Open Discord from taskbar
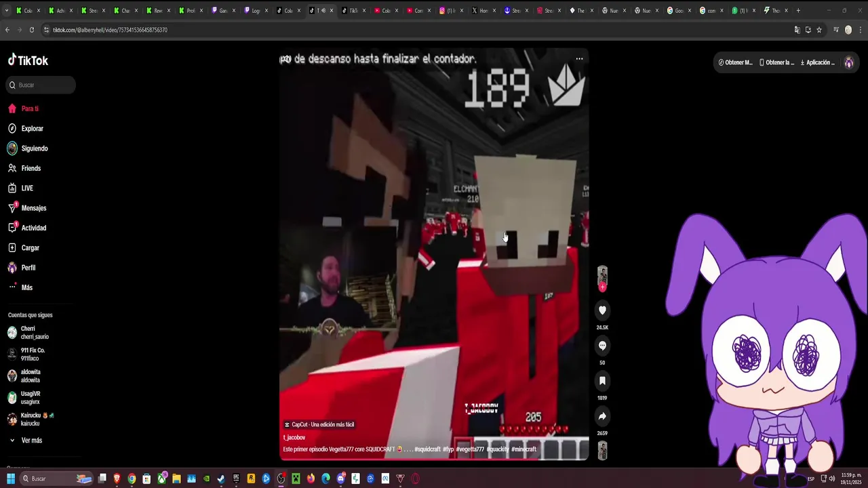The width and height of the screenshot is (868, 488). coord(340,479)
